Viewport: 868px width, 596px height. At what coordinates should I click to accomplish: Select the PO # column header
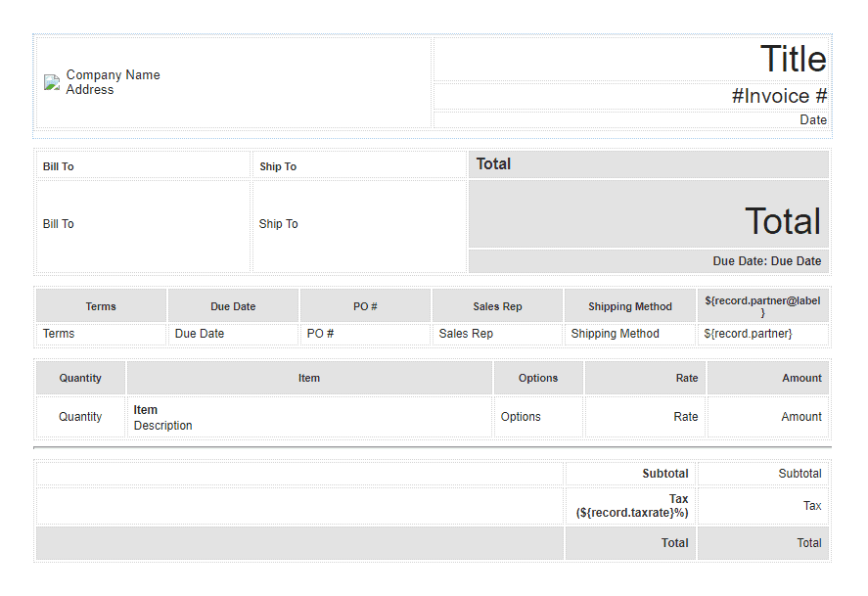(x=365, y=306)
